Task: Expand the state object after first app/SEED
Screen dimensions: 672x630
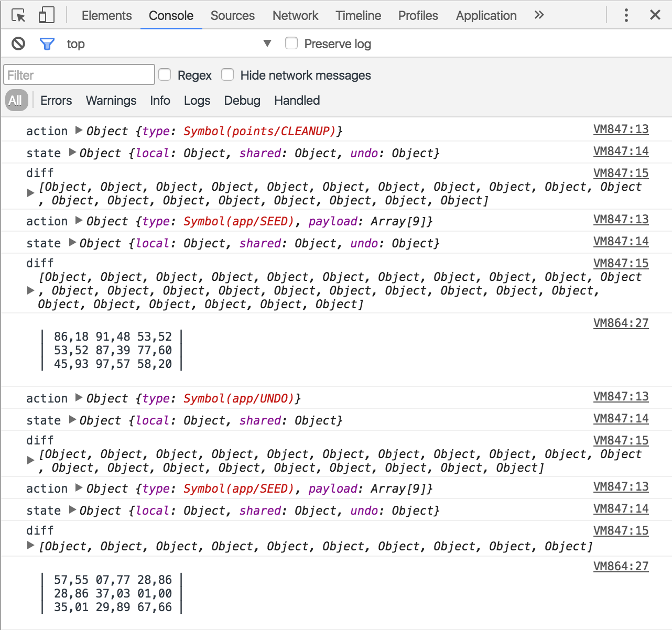Action: [x=73, y=242]
